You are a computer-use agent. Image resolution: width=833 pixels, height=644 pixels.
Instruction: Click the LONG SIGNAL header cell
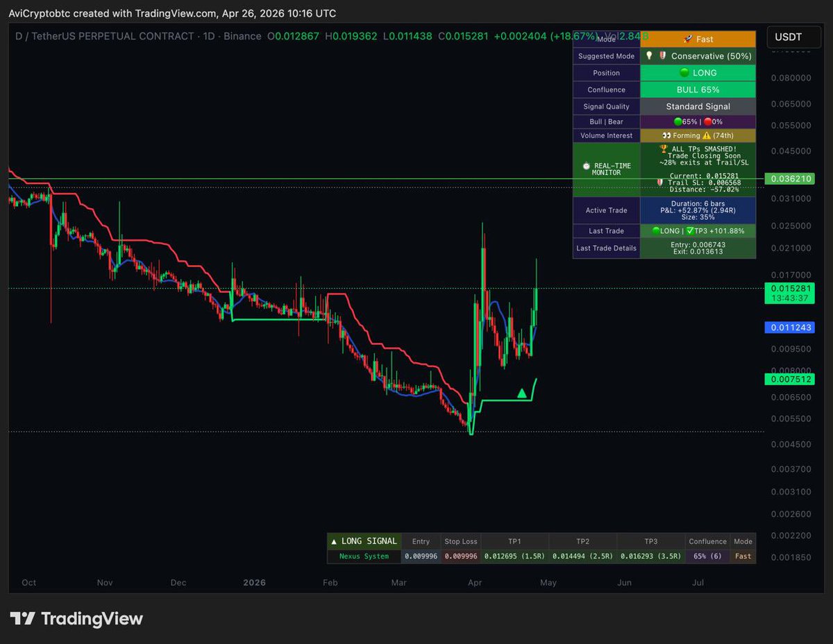[364, 541]
